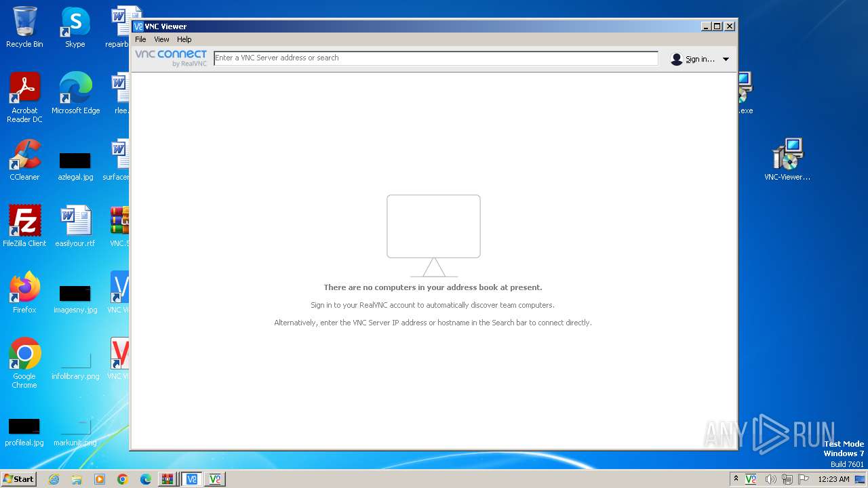Select the Firefox desktop shortcut
This screenshot has width=868, height=488.
click(24, 293)
